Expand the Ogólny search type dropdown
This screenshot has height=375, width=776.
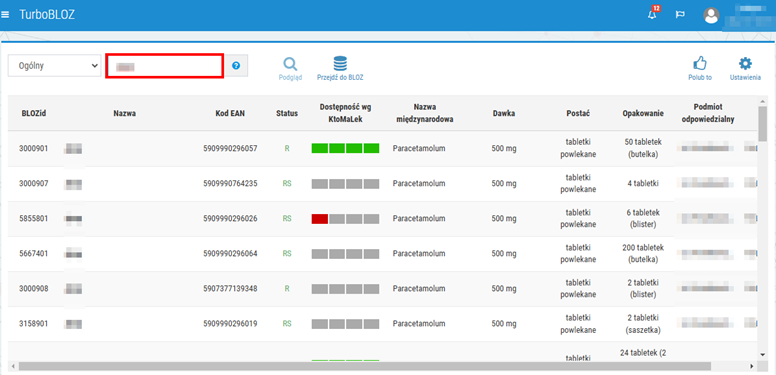[54, 66]
